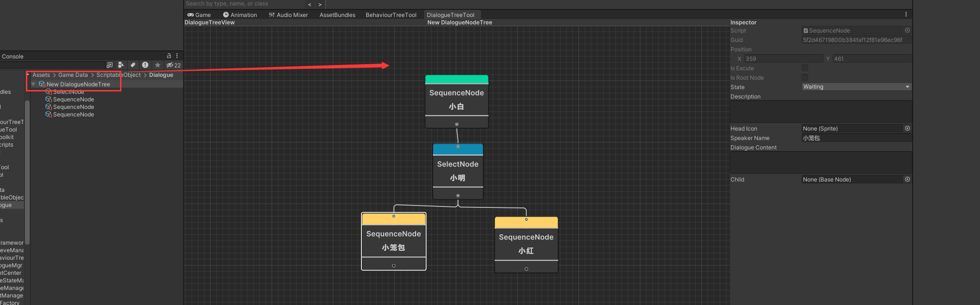Toggle the Is Excute checkbox
Viewport: 980px width, 305px height.
805,68
